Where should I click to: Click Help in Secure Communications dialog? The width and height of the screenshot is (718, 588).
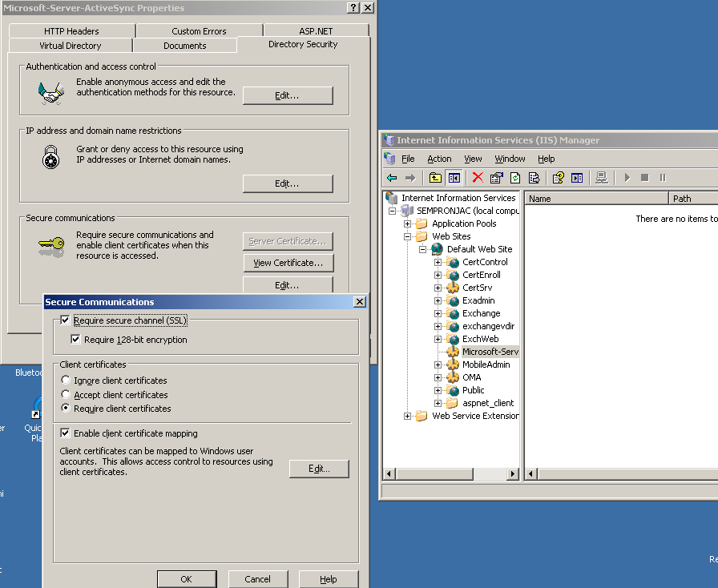point(329,579)
